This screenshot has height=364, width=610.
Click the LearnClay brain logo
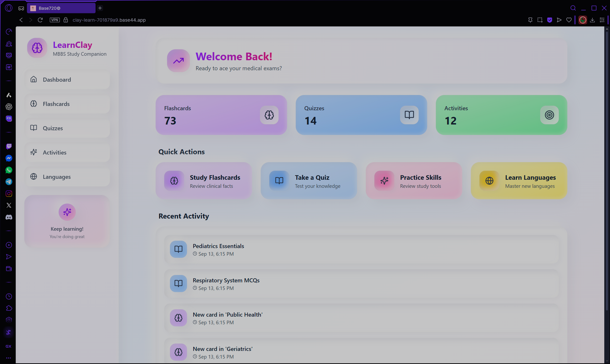[x=37, y=48]
